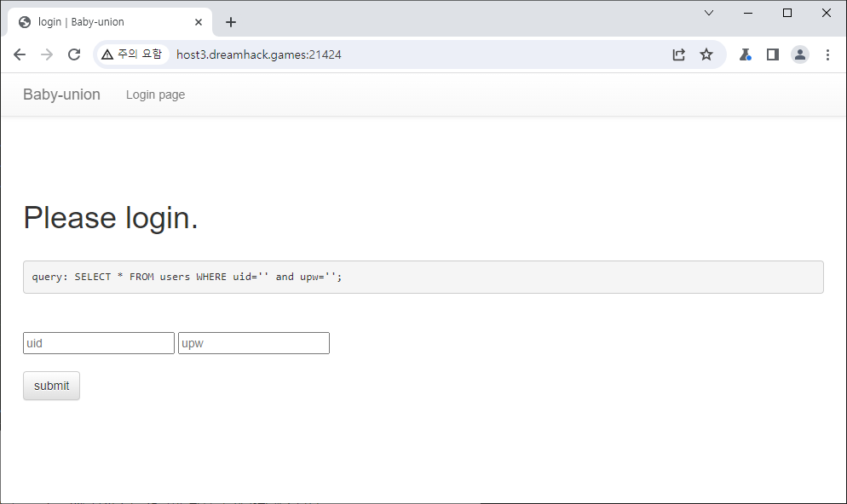Open the Chrome Labs flask icon
This screenshot has height=504, width=847.
[x=745, y=54]
